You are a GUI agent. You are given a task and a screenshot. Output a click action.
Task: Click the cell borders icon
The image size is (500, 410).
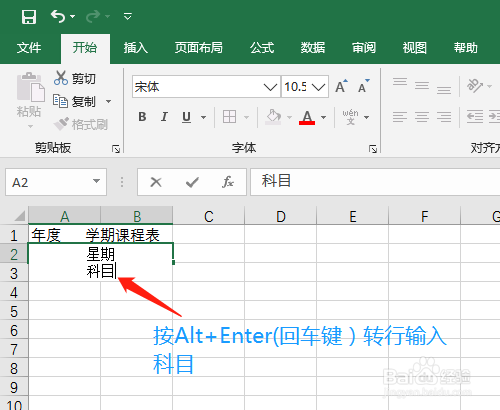click(x=230, y=117)
